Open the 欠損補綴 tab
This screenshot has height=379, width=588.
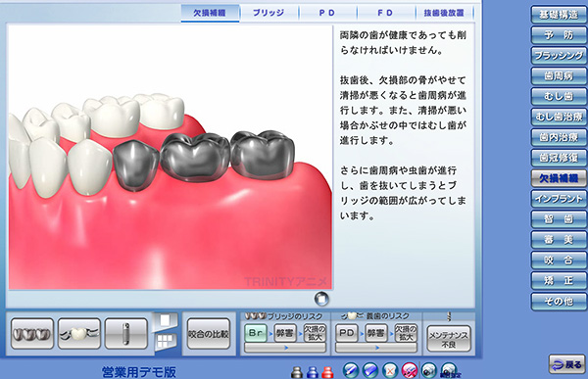pos(210,13)
